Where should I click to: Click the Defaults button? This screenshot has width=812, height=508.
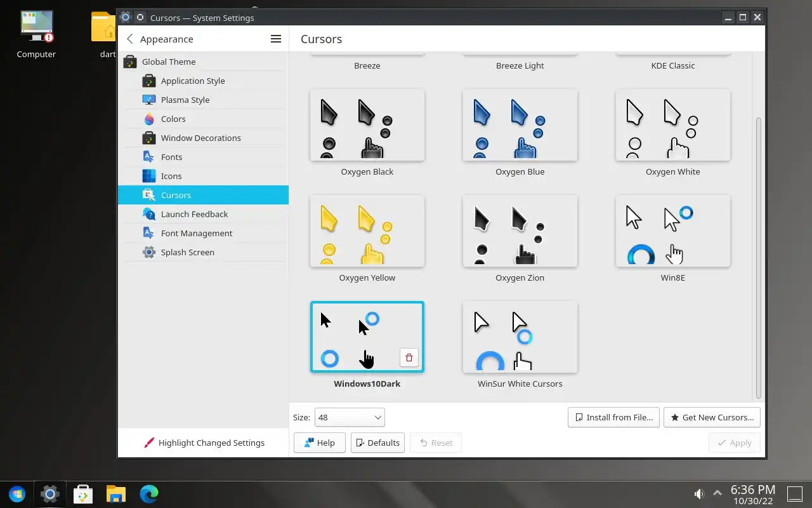377,443
